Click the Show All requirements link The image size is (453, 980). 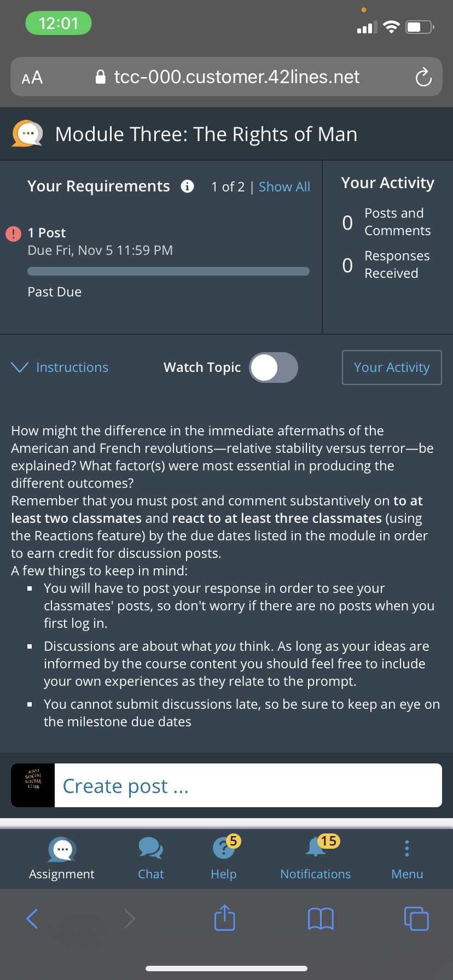coord(284,187)
